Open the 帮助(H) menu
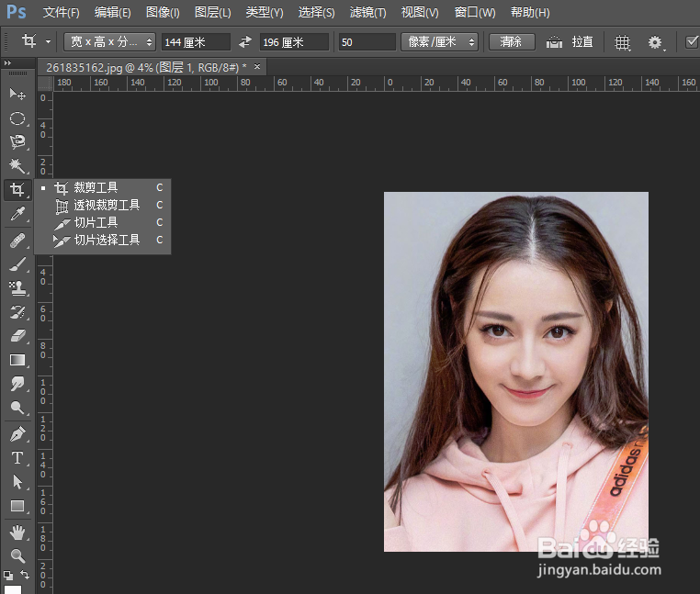Image resolution: width=700 pixels, height=594 pixels. tap(530, 13)
